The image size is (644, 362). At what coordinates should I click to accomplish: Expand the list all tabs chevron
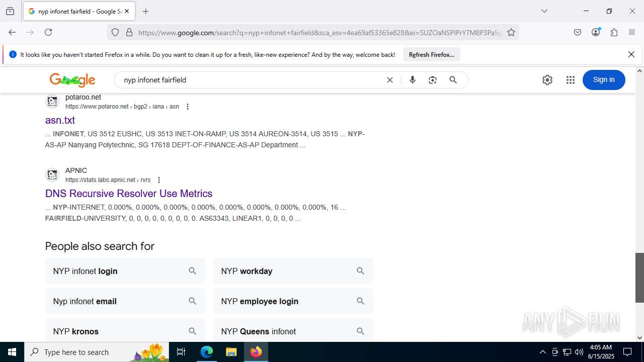click(x=544, y=11)
